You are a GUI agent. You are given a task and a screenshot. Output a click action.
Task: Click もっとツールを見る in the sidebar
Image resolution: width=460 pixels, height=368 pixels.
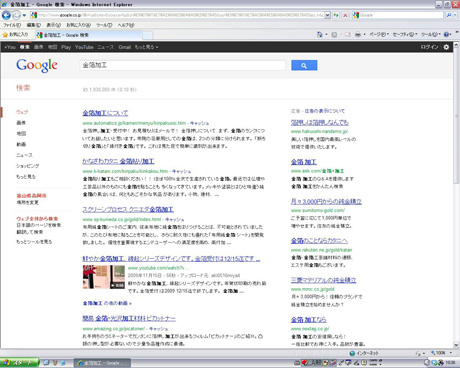tap(34, 242)
